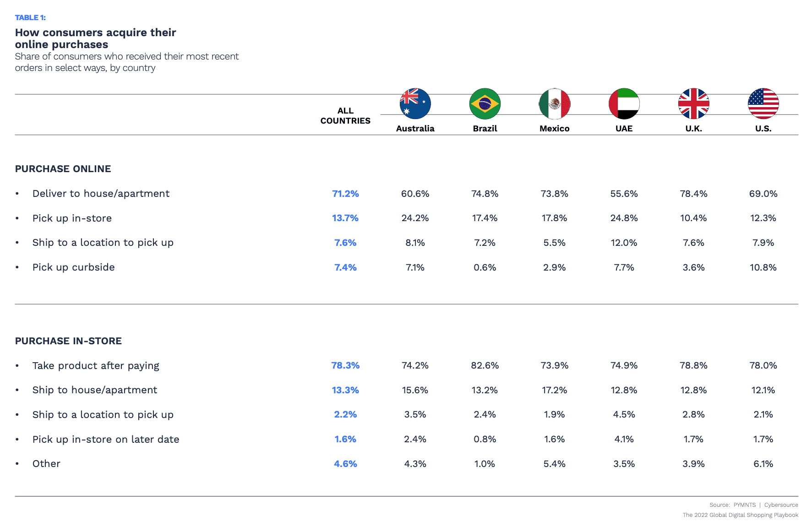Viewport: 812px width, 532px height.
Task: Select the Pick up curbside row label
Action: coord(73,267)
